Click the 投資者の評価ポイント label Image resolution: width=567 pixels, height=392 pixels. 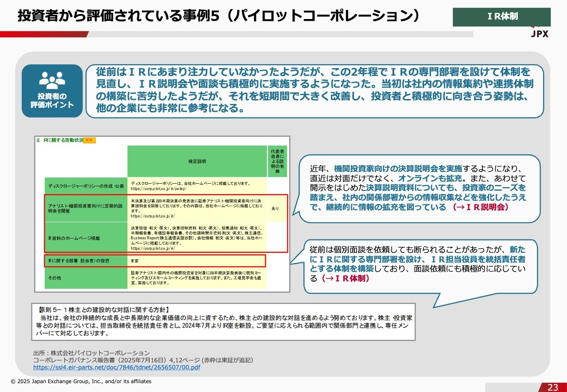coord(52,101)
